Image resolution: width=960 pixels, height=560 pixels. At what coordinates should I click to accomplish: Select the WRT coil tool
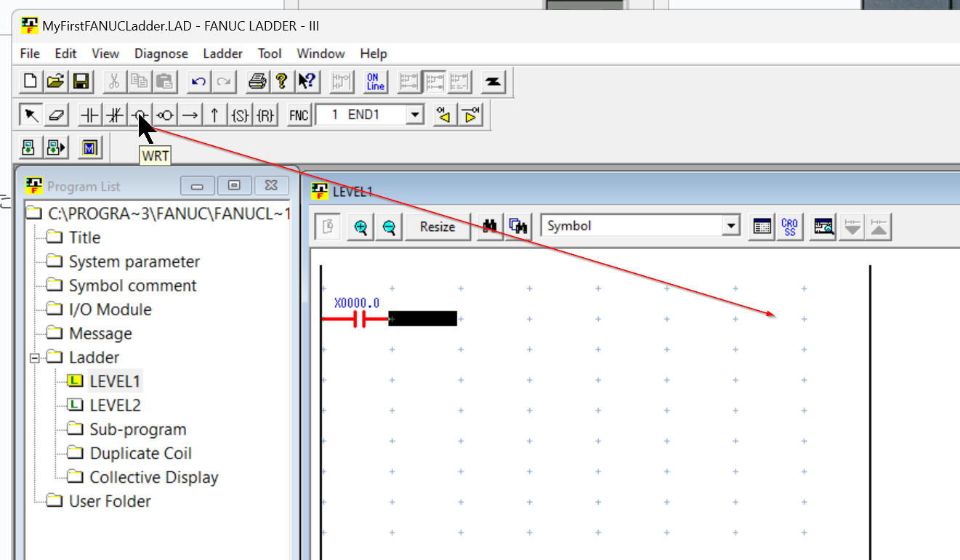140,114
